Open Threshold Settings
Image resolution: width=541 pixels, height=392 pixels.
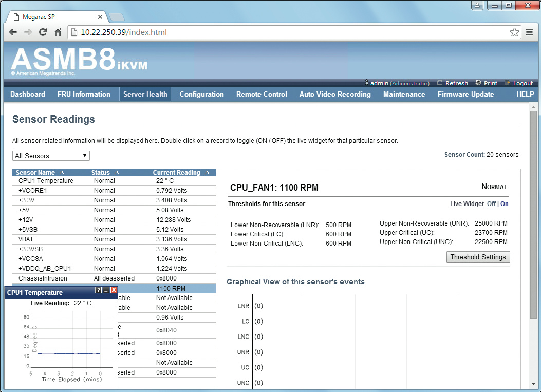click(x=478, y=257)
